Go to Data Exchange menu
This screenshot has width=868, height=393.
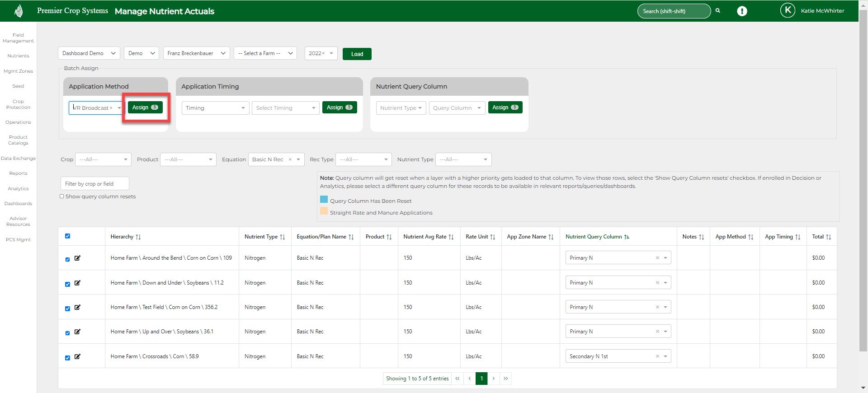pos(18,159)
